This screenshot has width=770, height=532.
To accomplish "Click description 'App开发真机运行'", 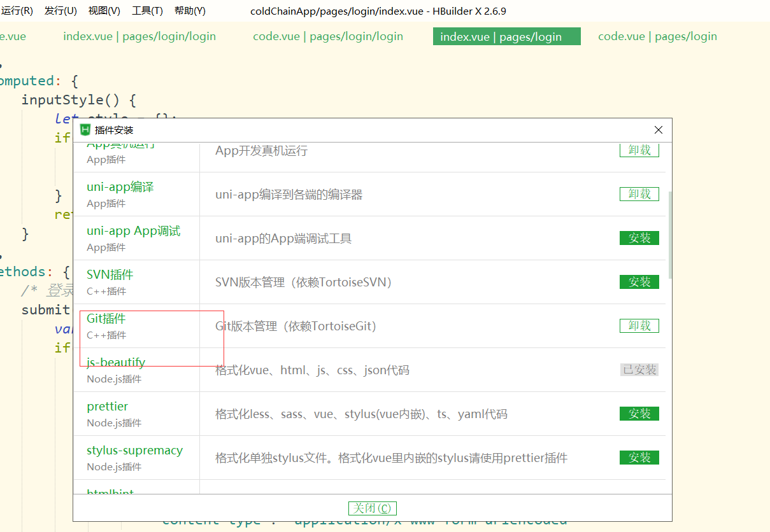I will point(261,151).
